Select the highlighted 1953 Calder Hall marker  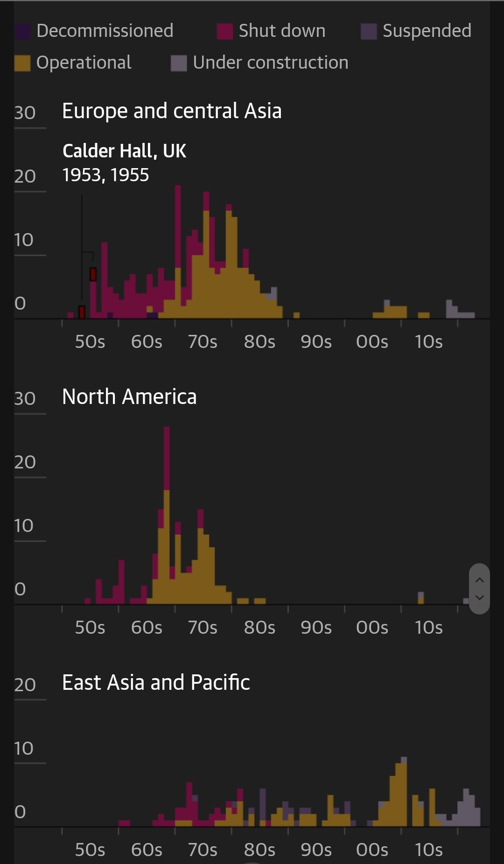(x=82, y=312)
